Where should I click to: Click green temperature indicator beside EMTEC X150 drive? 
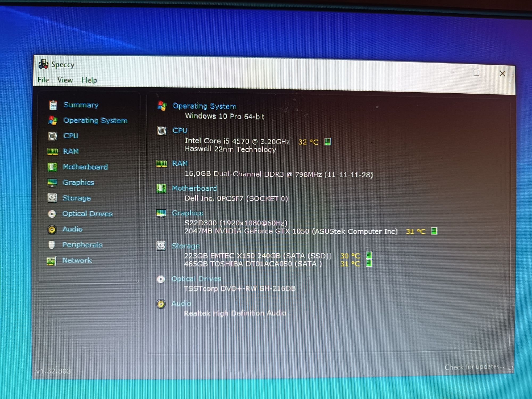(x=369, y=255)
